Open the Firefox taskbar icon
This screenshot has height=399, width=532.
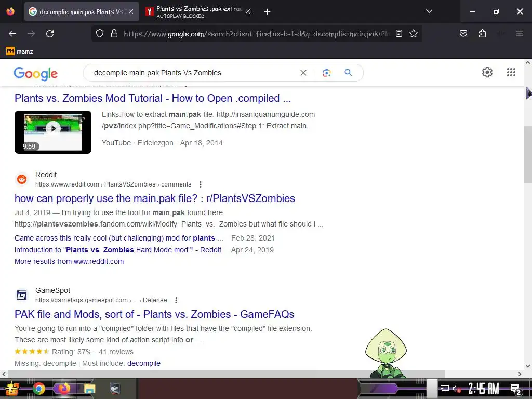[x=64, y=389]
